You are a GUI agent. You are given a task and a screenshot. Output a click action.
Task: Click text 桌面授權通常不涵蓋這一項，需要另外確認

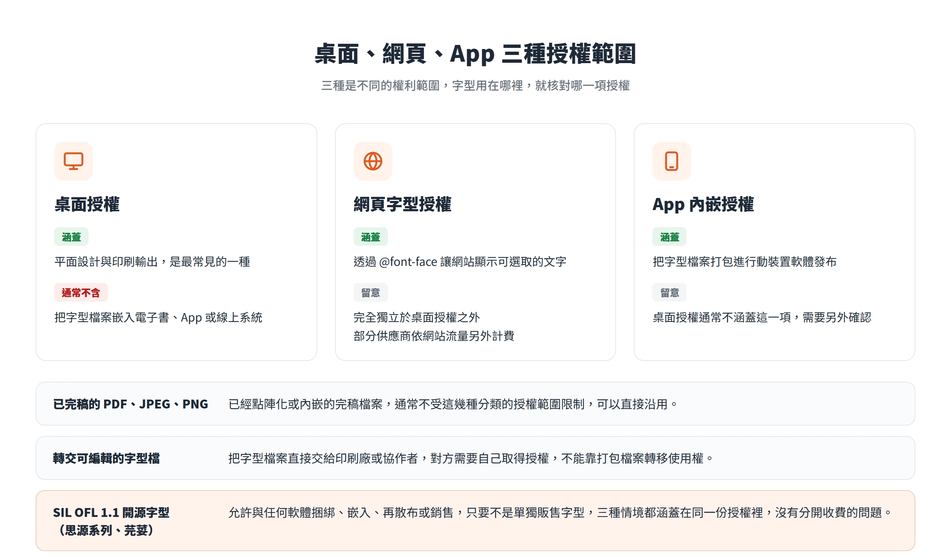point(762,318)
